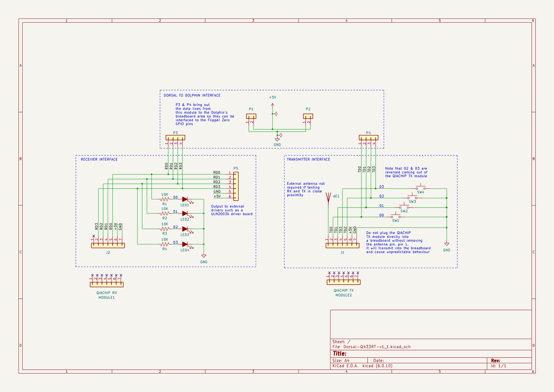The height and width of the screenshot is (392, 554).
Task: Select connector J2 in receiver section
Action: coord(107,245)
